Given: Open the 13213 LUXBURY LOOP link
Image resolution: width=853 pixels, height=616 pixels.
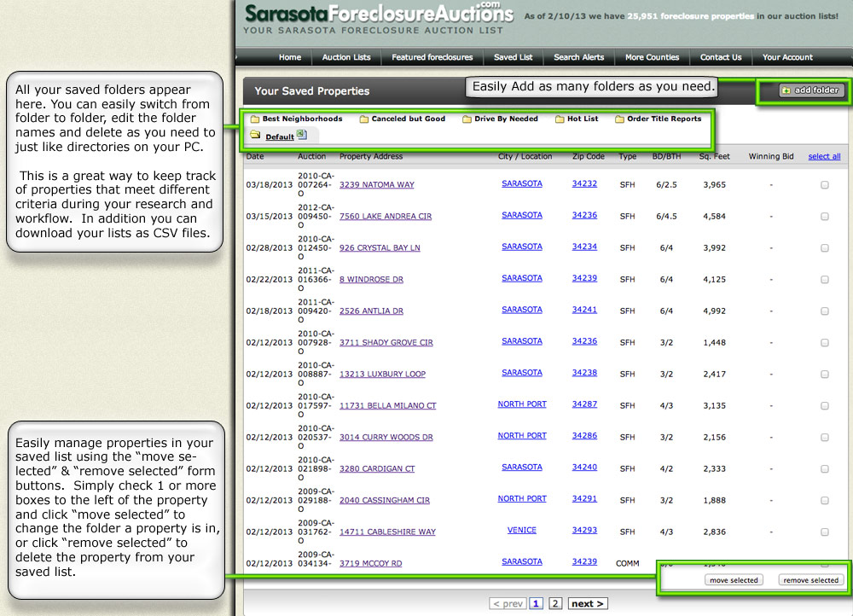Looking at the screenshot, I should click(x=382, y=375).
